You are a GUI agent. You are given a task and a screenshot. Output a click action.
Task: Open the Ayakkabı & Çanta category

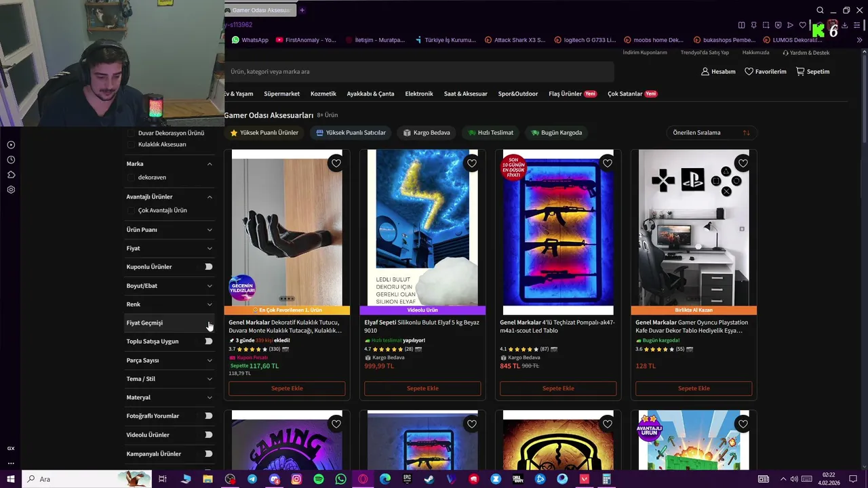(370, 94)
